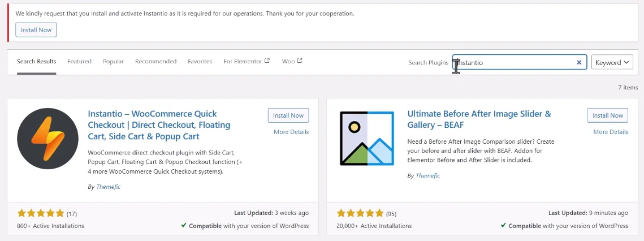Click the BEAF plugin description text
Screen dimensions: 644x241
coord(481,150)
